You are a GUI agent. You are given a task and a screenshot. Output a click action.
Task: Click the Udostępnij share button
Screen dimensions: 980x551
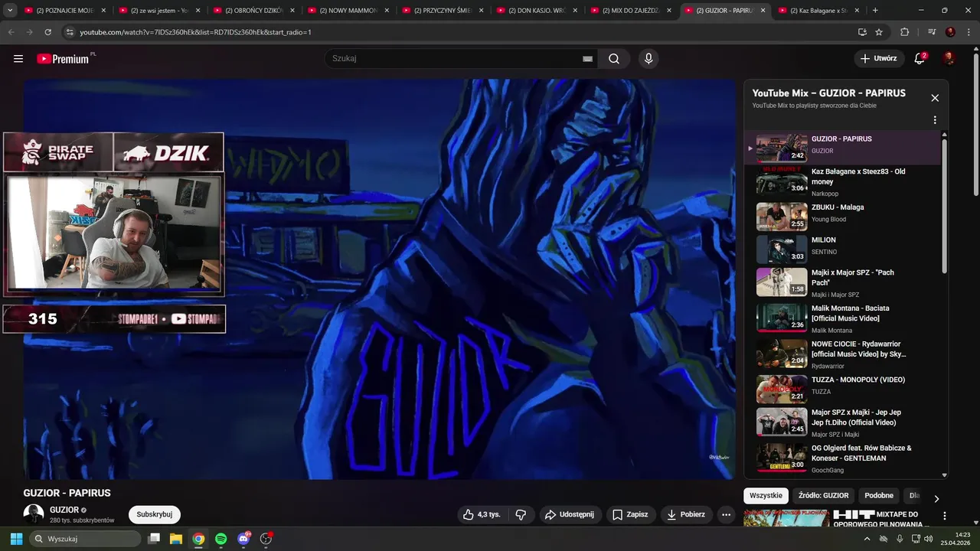pyautogui.click(x=570, y=515)
